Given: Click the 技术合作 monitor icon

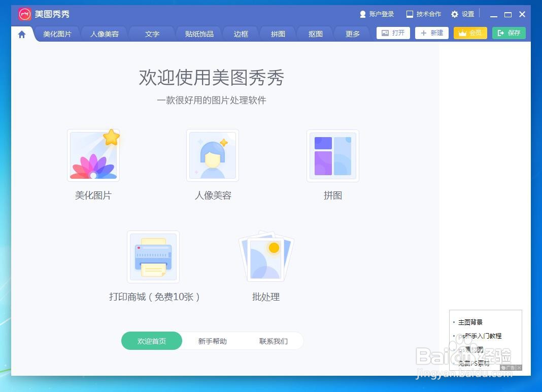Looking at the screenshot, I should click(410, 14).
